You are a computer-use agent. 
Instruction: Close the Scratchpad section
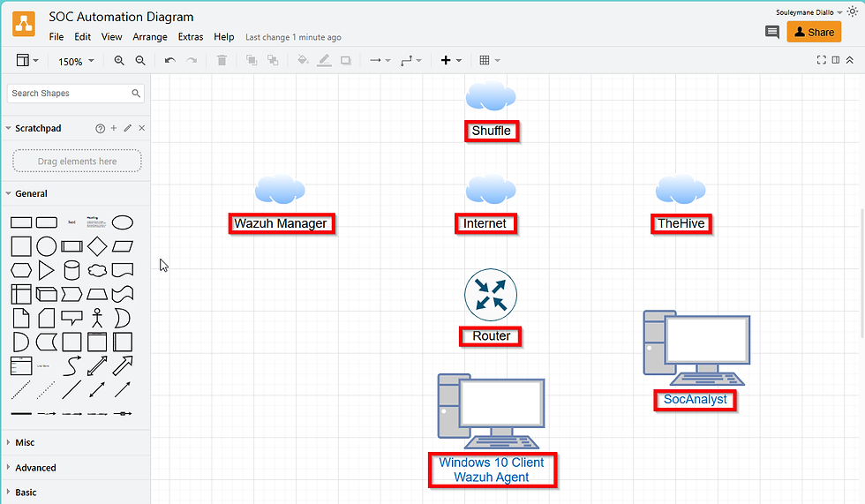click(142, 128)
